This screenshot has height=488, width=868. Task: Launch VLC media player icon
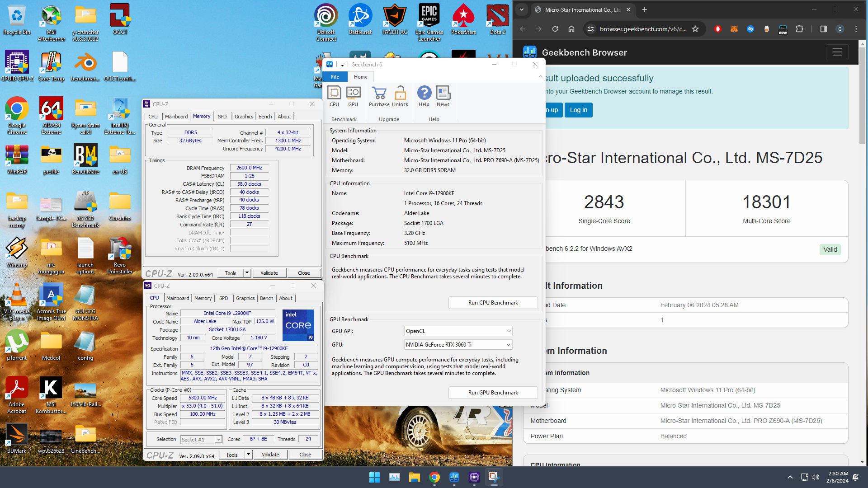[17, 302]
